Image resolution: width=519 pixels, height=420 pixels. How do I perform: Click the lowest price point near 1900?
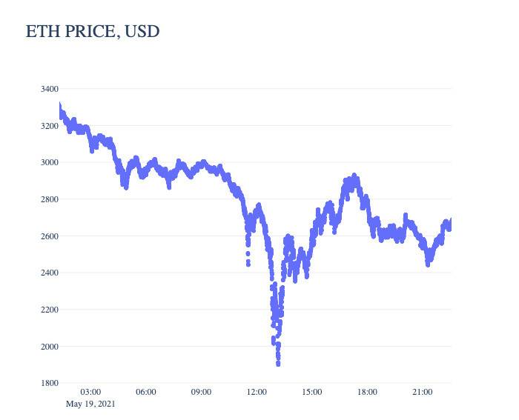pos(278,364)
